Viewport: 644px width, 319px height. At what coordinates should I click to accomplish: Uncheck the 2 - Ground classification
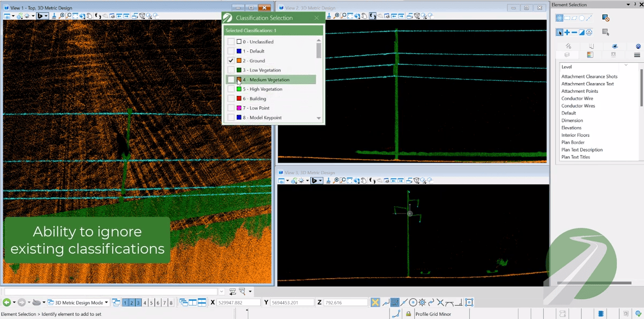click(231, 61)
